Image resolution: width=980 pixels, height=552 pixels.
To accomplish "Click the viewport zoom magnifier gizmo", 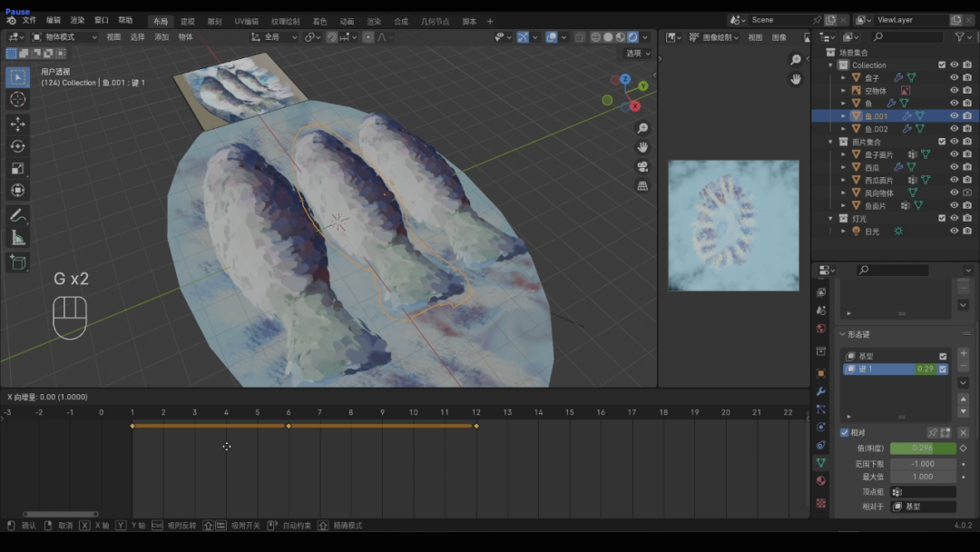I will coord(642,128).
